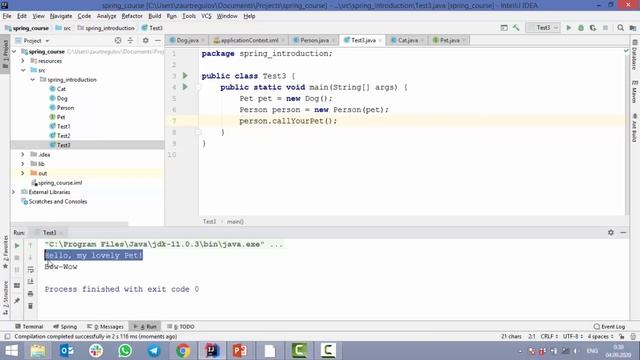Viewport: 640px width, 360px height.
Task: Click main() in editor breadcrumb
Action: (x=235, y=222)
